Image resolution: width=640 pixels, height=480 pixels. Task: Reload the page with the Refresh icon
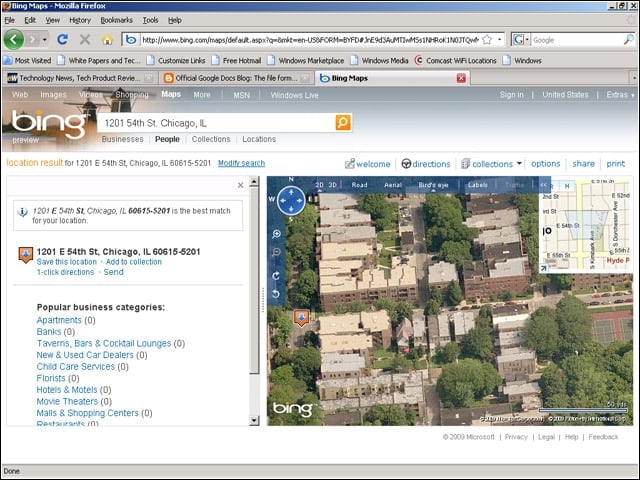click(x=62, y=40)
